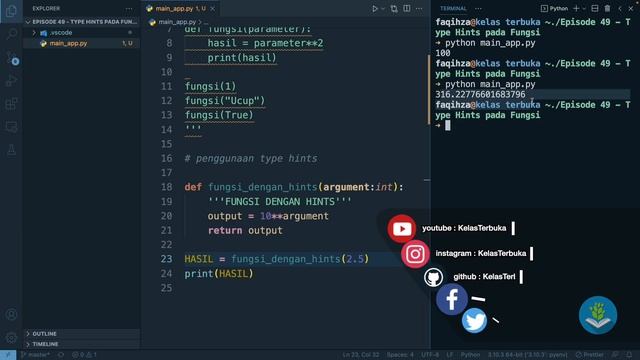Click the remote window status bar icon

point(8,355)
